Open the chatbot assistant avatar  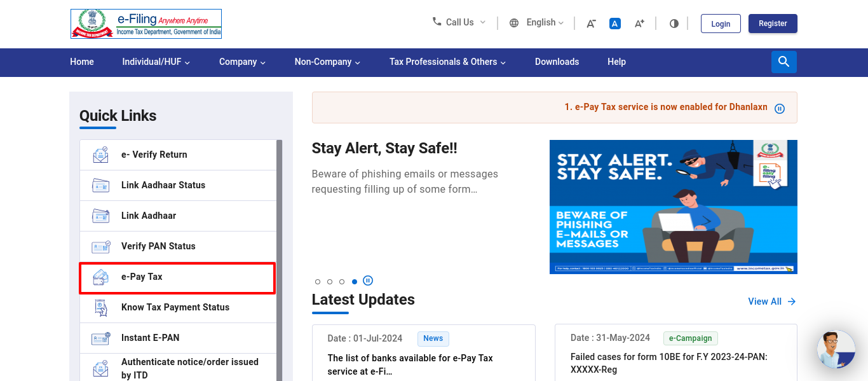pos(836,349)
